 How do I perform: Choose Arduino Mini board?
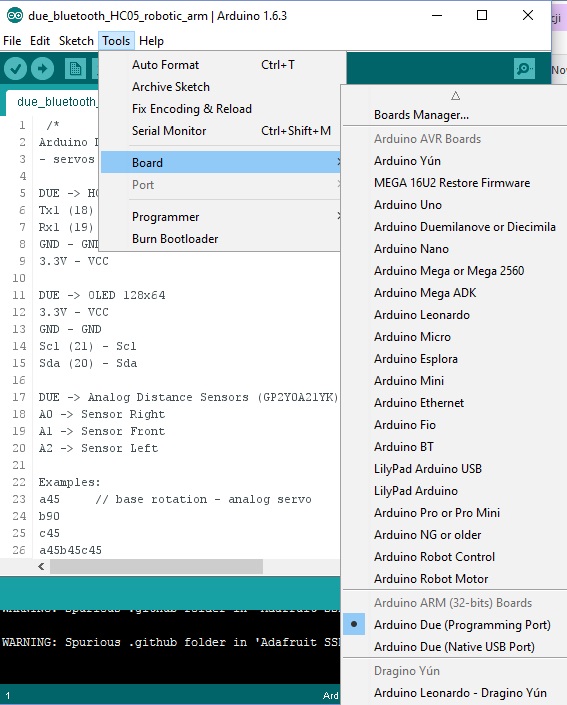(x=455, y=381)
